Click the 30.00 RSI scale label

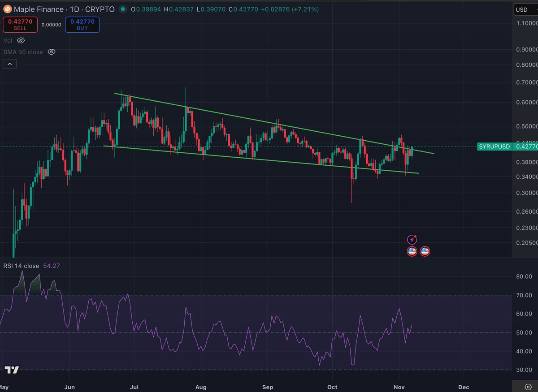524,370
